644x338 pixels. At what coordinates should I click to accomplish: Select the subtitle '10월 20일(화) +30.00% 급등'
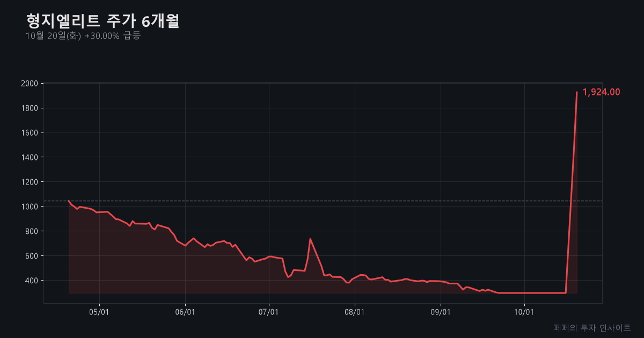pos(83,36)
